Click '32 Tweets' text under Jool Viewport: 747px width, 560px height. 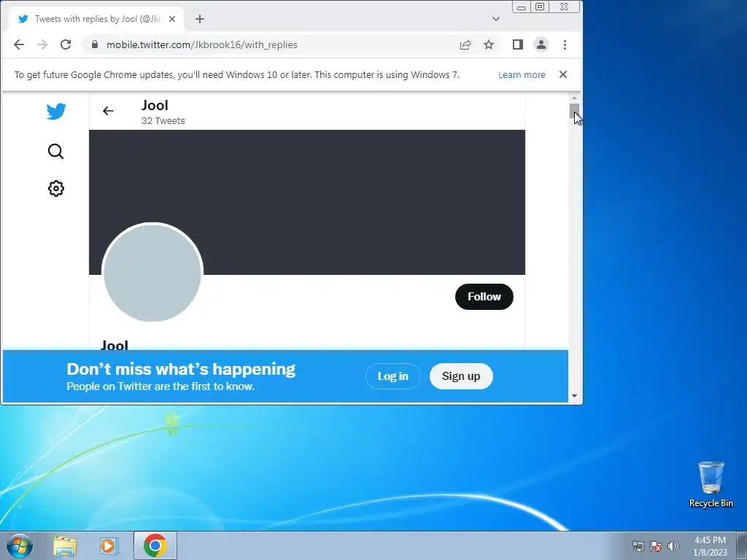tap(163, 121)
